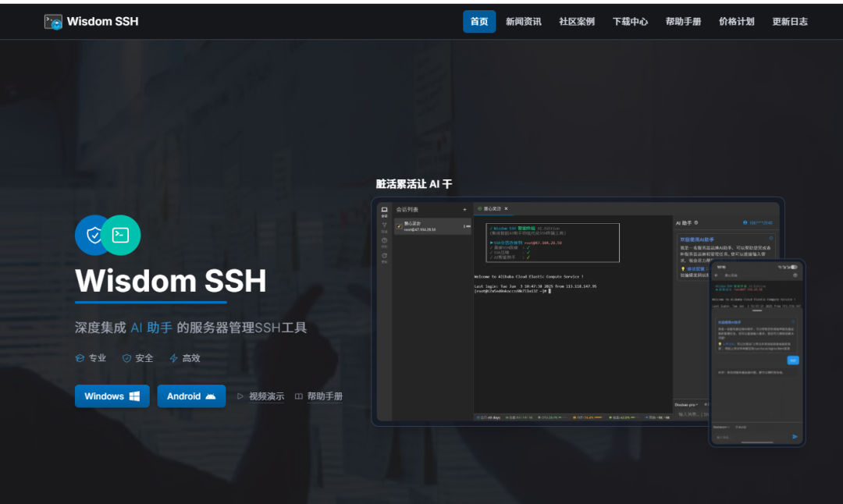Download the Android version

pos(191,396)
